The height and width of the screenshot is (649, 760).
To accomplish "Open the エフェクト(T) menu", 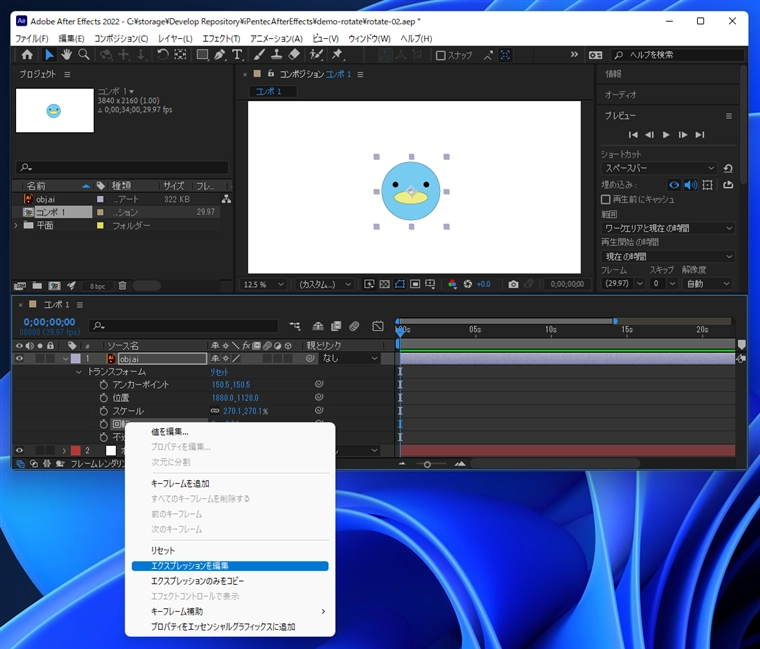I will click(x=221, y=38).
